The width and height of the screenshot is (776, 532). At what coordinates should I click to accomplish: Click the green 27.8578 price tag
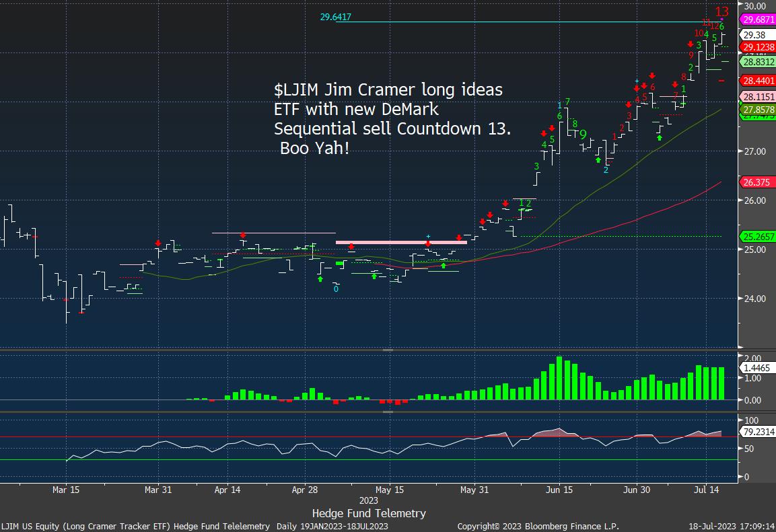(x=758, y=109)
